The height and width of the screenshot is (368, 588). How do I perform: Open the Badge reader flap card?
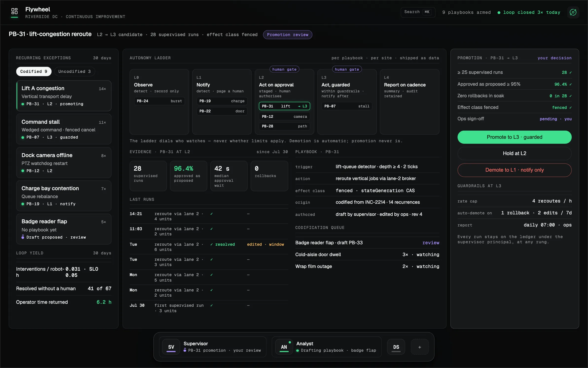point(64,229)
